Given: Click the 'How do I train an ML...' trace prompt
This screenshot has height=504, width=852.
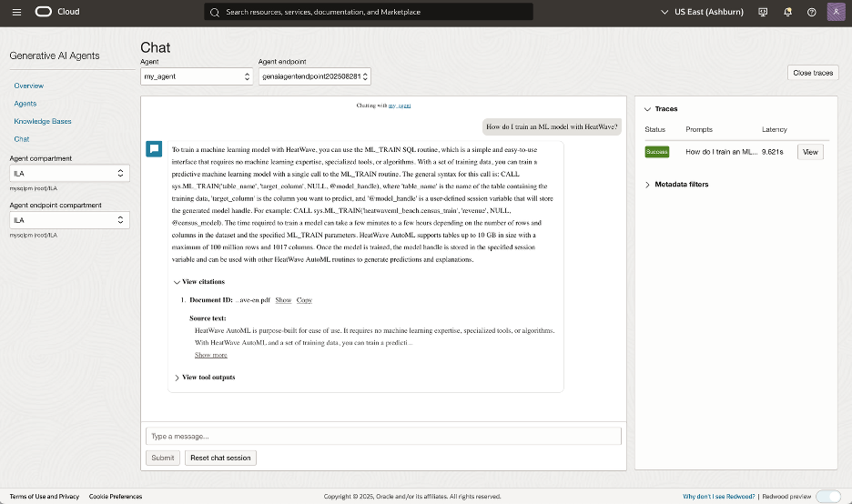Looking at the screenshot, I should pos(721,152).
